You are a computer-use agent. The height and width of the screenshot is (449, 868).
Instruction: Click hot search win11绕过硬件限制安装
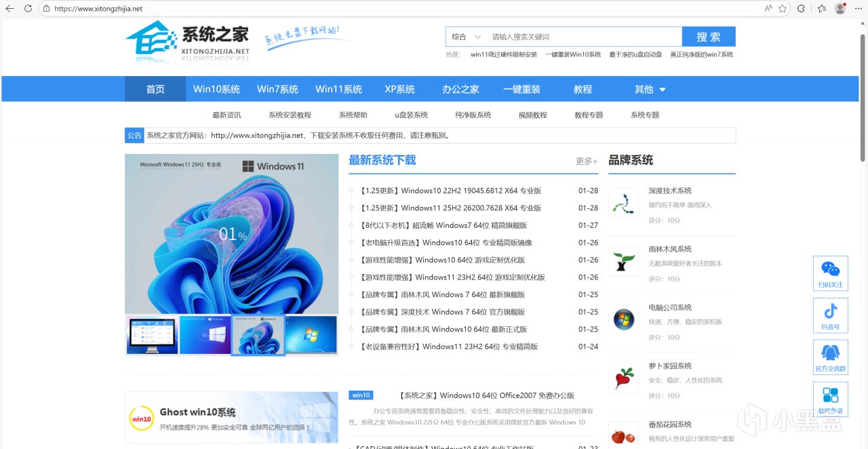point(504,55)
